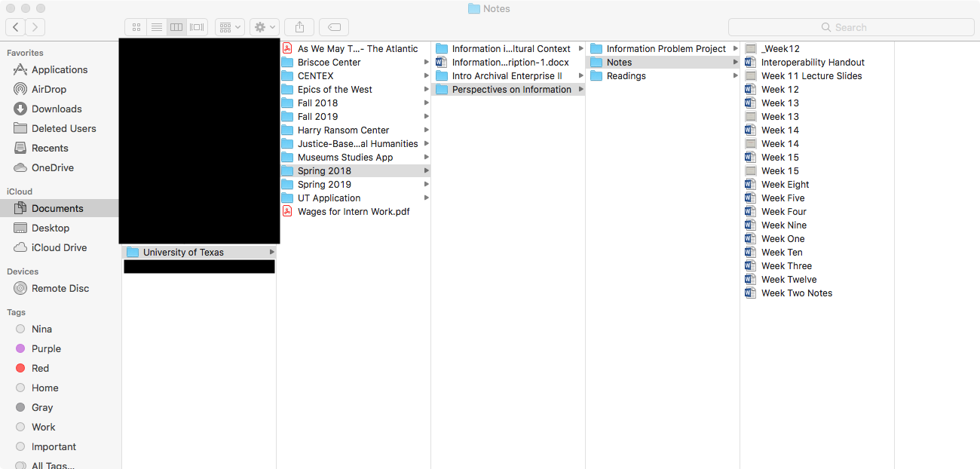Screen dimensions: 980x469
Task: Filter by the Purple tag
Action: point(46,348)
